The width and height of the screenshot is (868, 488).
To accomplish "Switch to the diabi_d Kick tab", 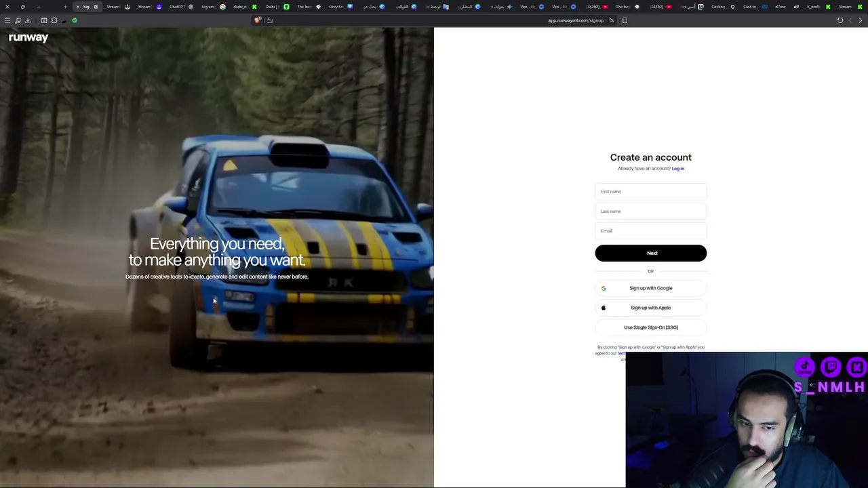I will click(245, 7).
